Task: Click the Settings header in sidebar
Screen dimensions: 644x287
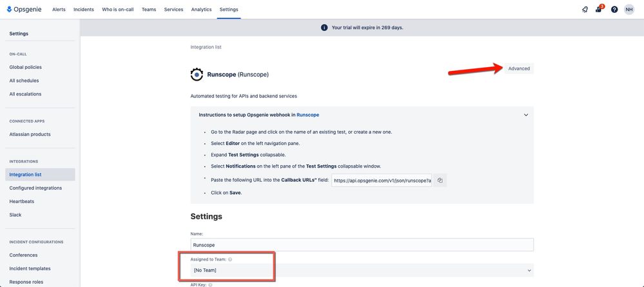Action: pos(19,34)
